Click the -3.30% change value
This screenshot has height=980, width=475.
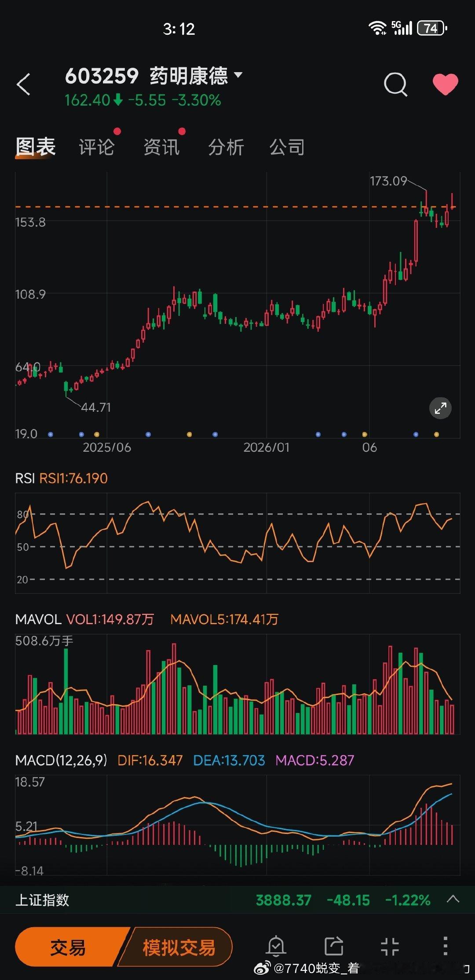click(196, 100)
